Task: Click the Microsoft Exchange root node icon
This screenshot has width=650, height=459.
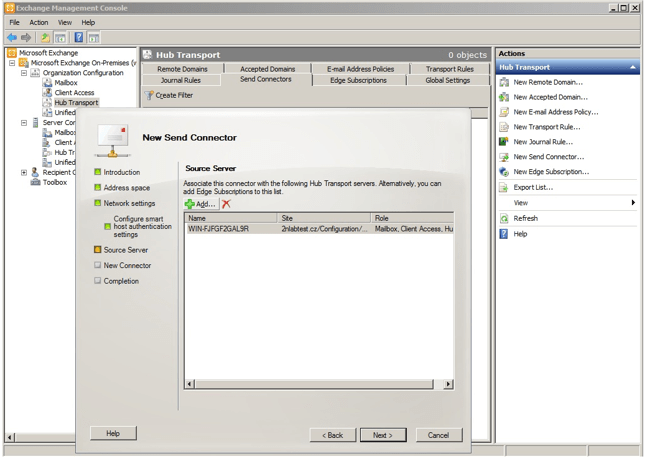Action: [x=12, y=53]
